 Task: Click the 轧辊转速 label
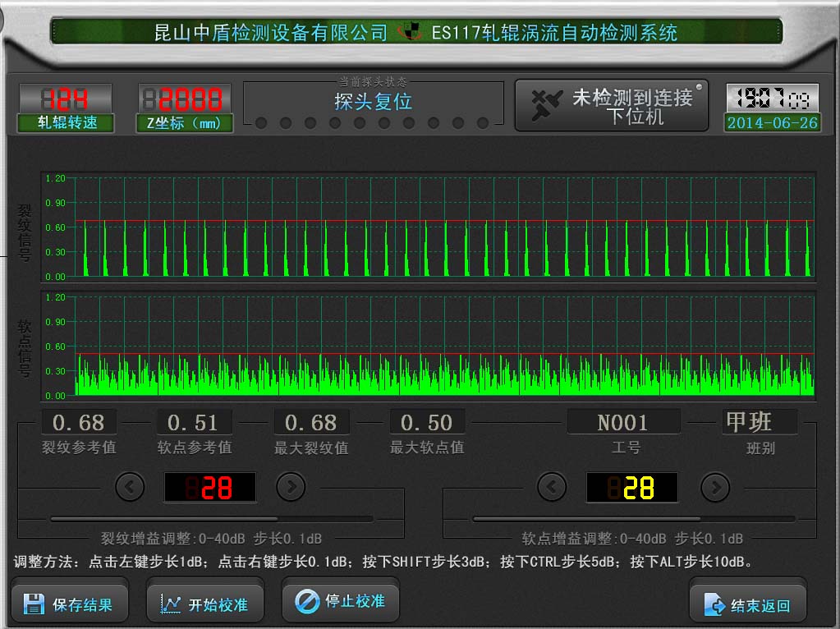[67, 122]
